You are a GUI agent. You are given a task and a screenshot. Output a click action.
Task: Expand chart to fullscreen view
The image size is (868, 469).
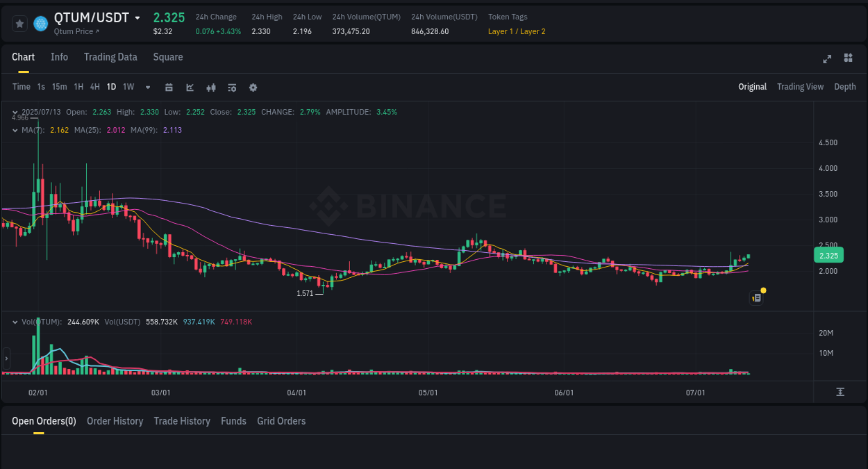(827, 59)
